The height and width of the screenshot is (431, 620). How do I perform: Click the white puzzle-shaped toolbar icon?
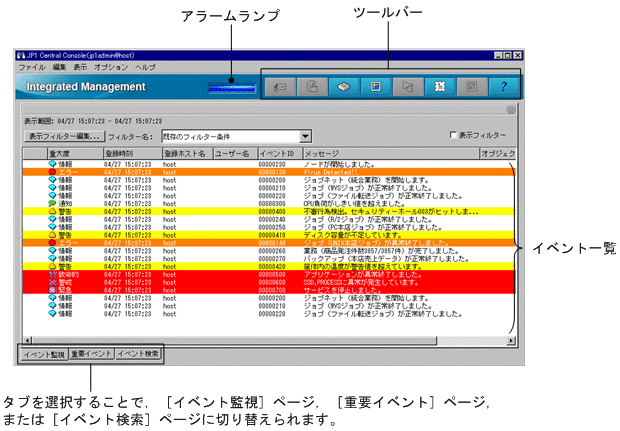click(x=440, y=87)
